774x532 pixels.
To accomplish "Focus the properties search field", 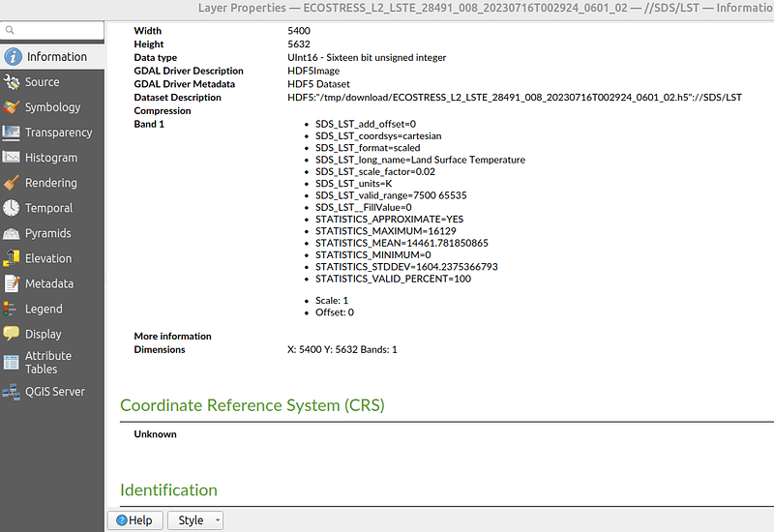I will point(52,30).
